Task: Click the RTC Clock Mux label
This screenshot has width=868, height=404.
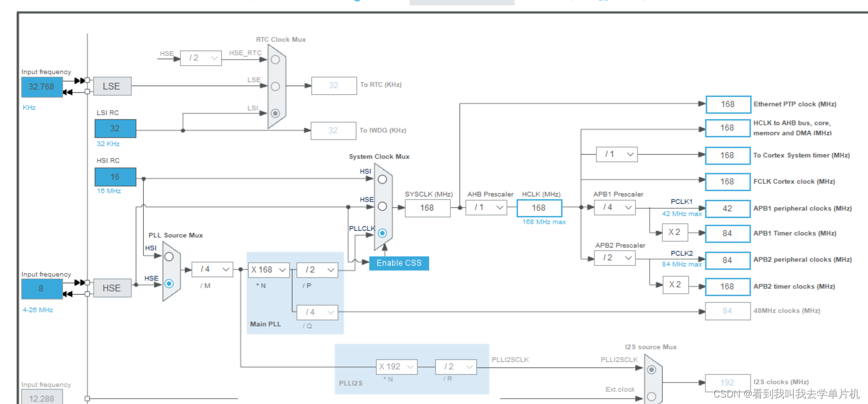Action: coord(281,40)
